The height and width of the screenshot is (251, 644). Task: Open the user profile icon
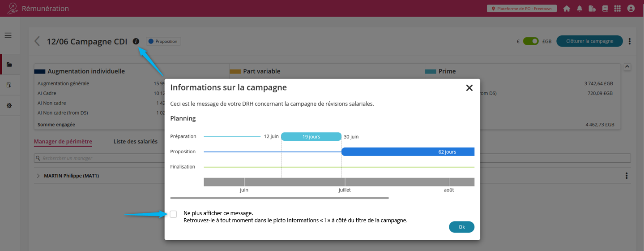click(x=631, y=9)
